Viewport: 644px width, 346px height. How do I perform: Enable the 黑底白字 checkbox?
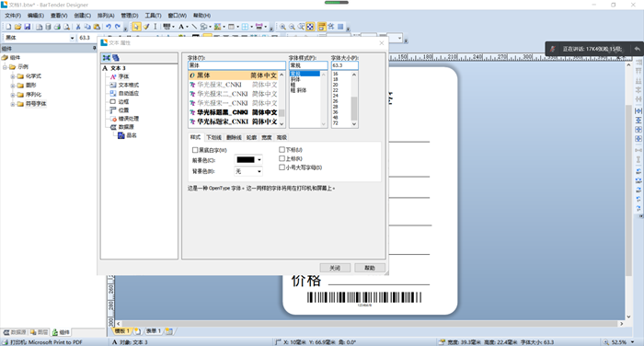click(195, 150)
